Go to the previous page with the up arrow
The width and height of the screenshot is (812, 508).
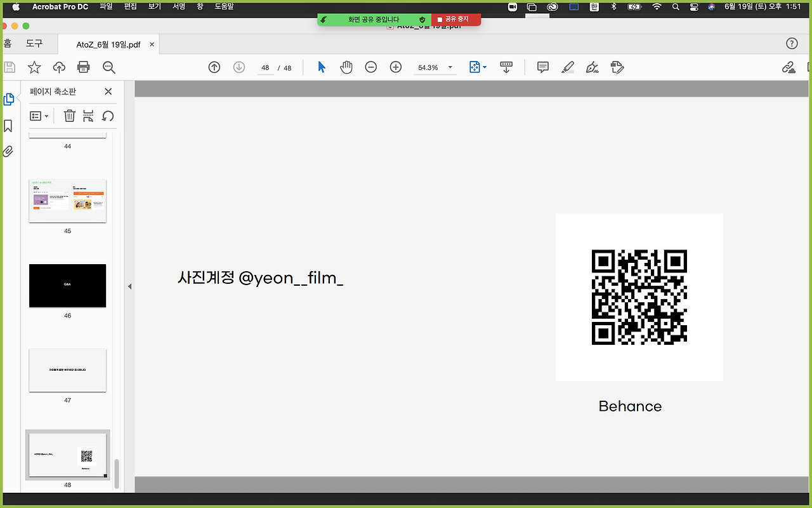(214, 67)
